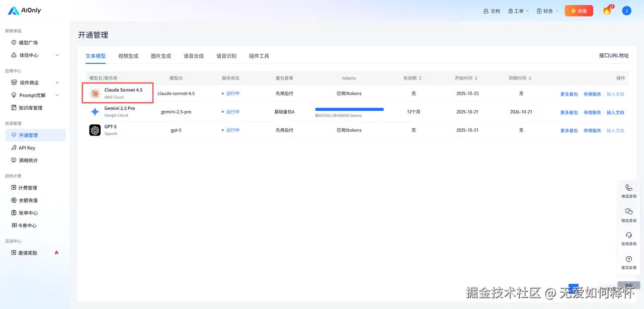Open the 工单 dropdown in header
644x309 pixels.
(x=519, y=11)
